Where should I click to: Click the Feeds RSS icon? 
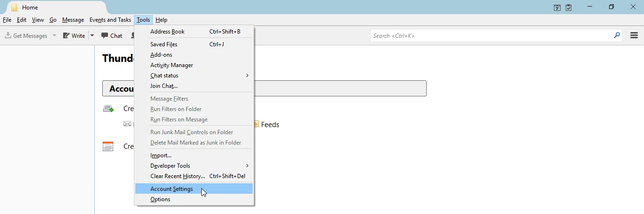tap(256, 124)
